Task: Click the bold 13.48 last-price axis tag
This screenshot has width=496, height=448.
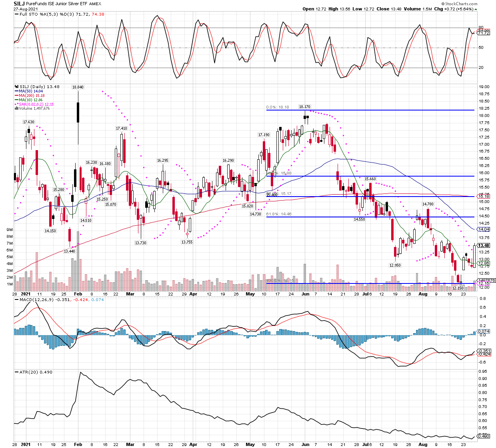Action: click(x=484, y=245)
